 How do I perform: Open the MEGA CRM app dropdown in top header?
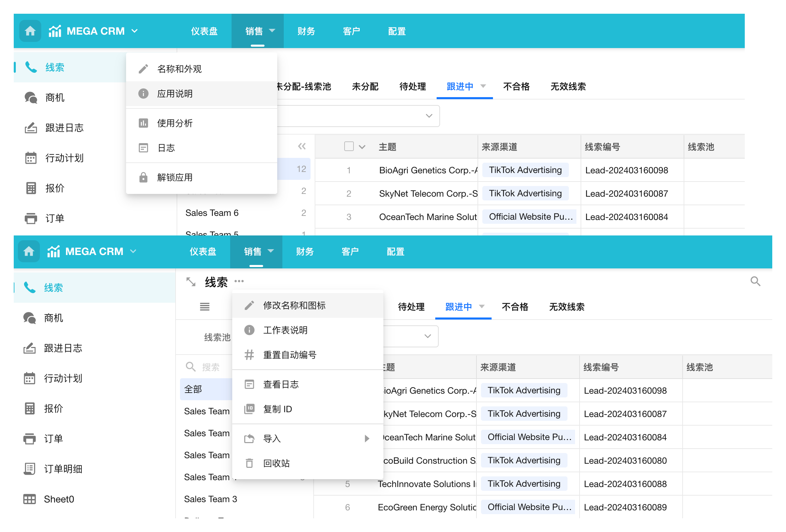pyautogui.click(x=135, y=31)
